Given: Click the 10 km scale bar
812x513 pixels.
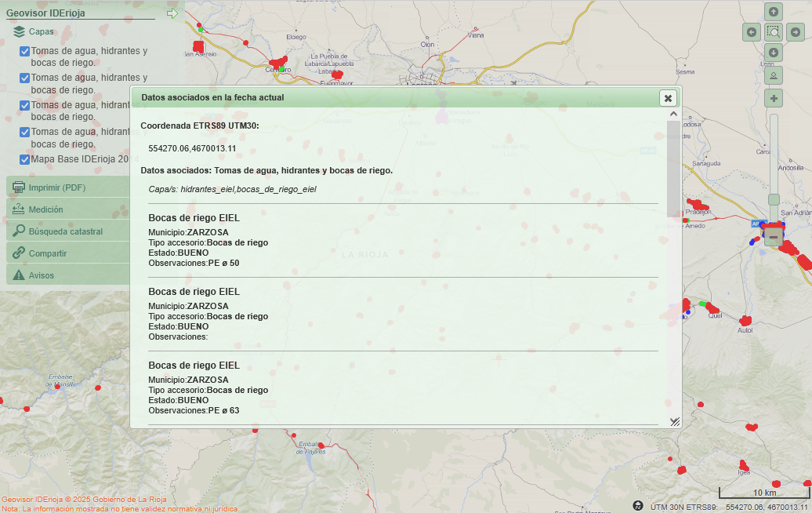Looking at the screenshot, I should [x=763, y=493].
